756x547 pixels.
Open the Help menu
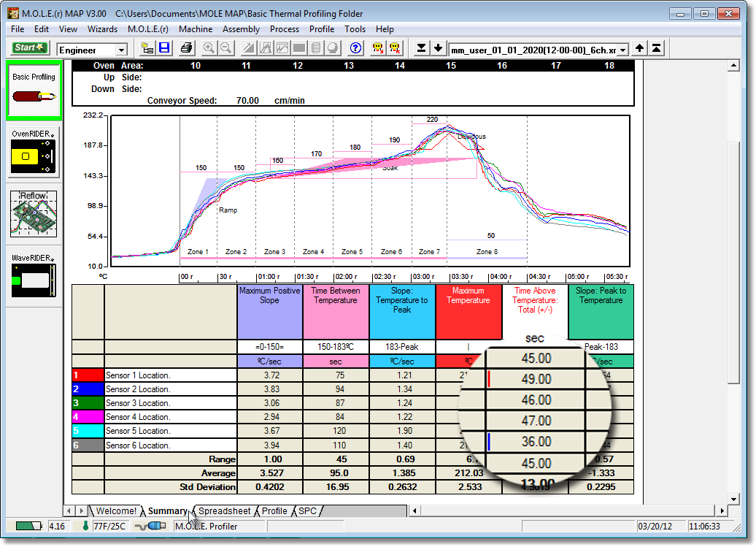coord(385,29)
